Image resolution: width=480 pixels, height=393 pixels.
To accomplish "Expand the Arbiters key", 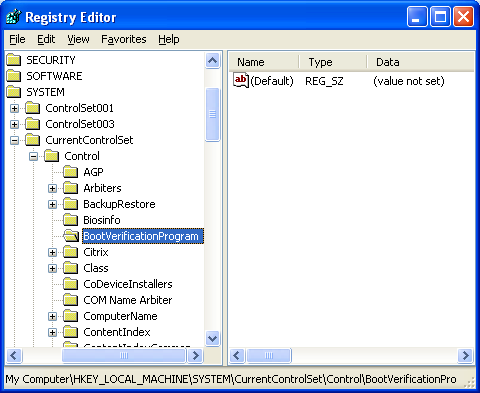I will tap(52, 188).
